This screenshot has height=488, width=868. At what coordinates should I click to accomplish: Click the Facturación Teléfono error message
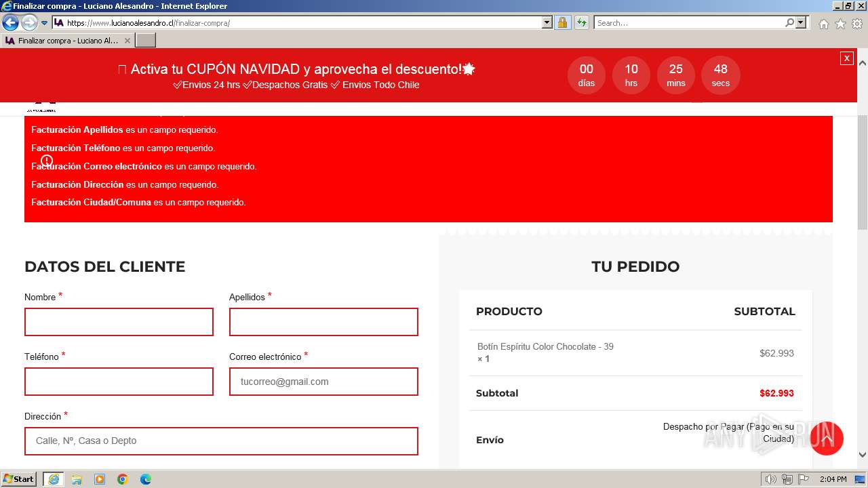click(123, 148)
